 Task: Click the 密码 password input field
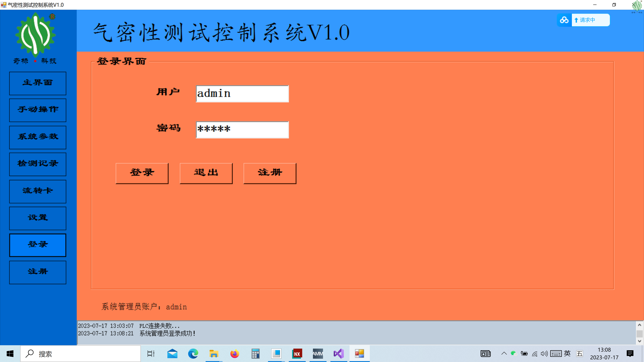pyautogui.click(x=242, y=130)
